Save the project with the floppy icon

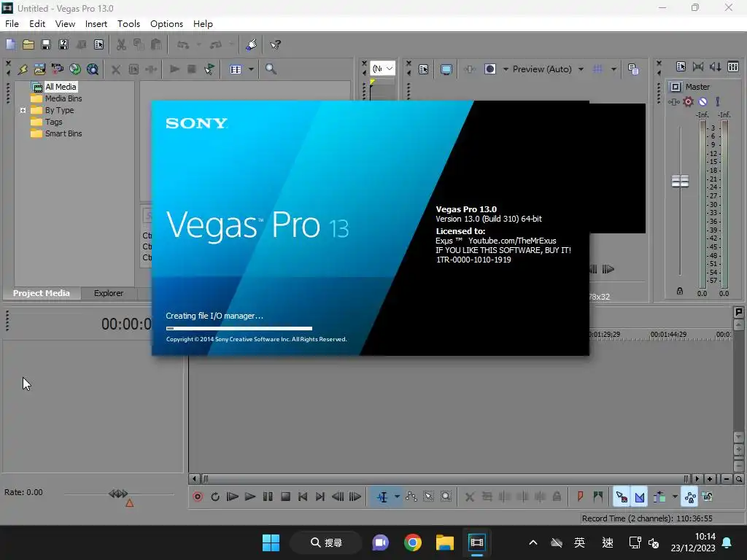coord(46,44)
